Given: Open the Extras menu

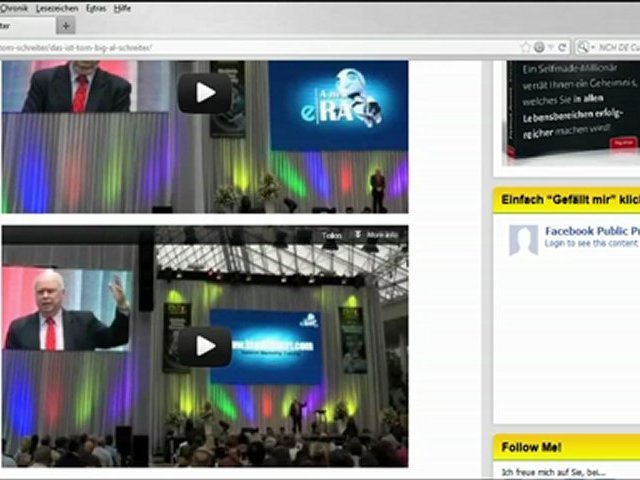Looking at the screenshot, I should point(96,8).
